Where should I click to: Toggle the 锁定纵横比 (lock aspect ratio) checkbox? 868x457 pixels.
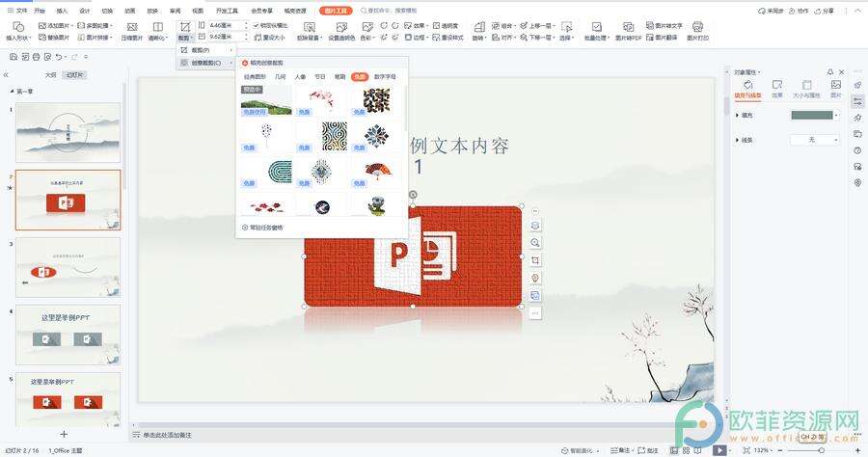coord(257,25)
